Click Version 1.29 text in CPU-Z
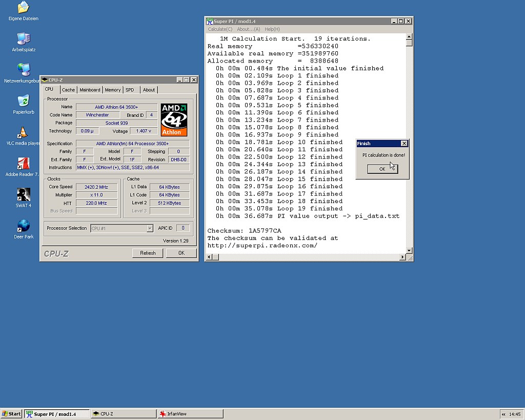This screenshot has width=525, height=420. (175, 241)
